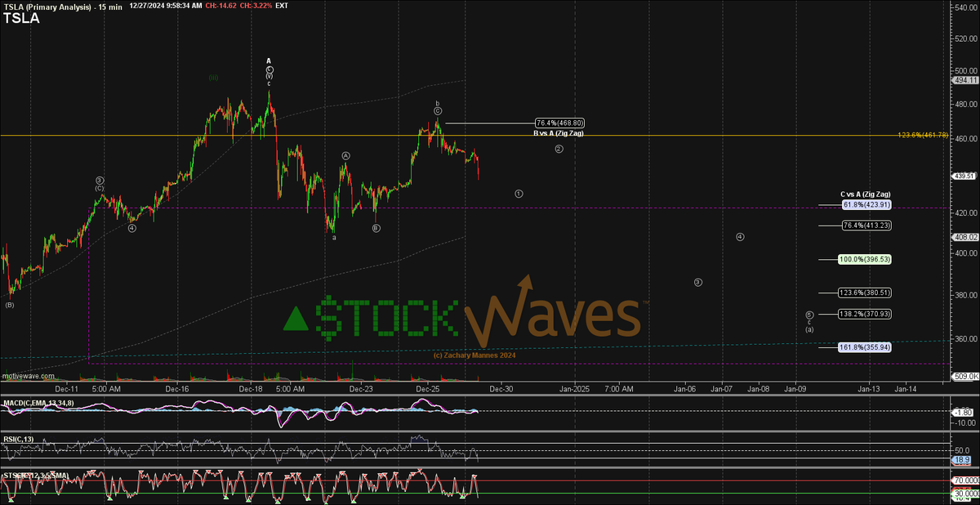Select the circled 5 wave label above (a)
Viewport: 980px width, 505px height.
coord(809,314)
